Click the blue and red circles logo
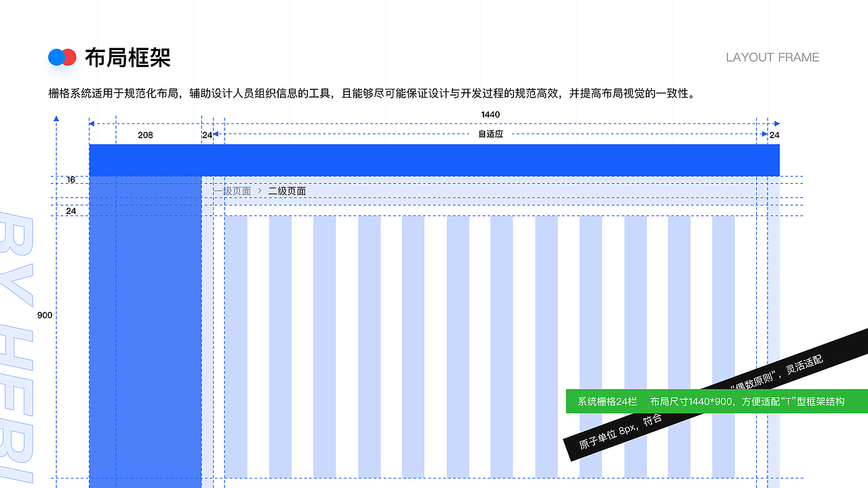The image size is (868, 488). pos(62,58)
